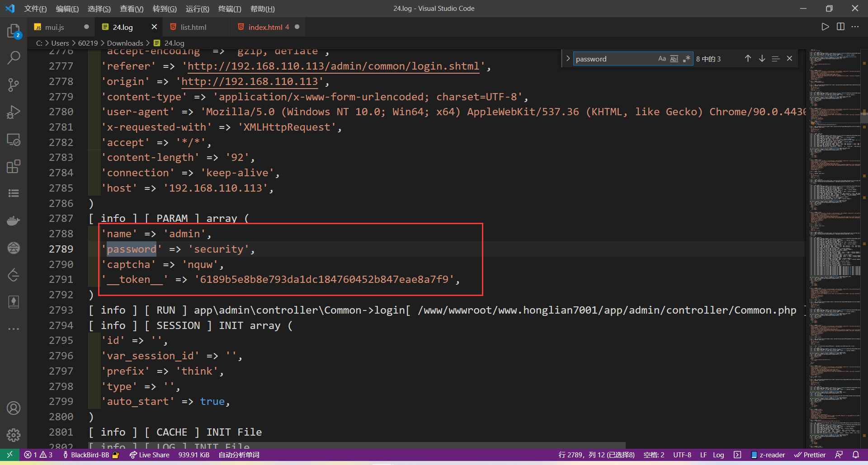Toggle Use Regular Expression option
Screen dimensions: 868x465
pos(686,59)
